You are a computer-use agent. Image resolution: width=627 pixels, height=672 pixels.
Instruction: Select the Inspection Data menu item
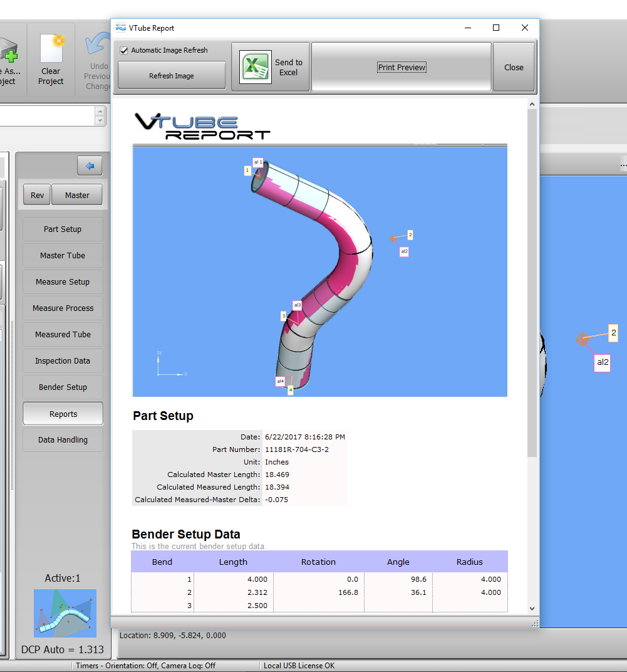[63, 361]
